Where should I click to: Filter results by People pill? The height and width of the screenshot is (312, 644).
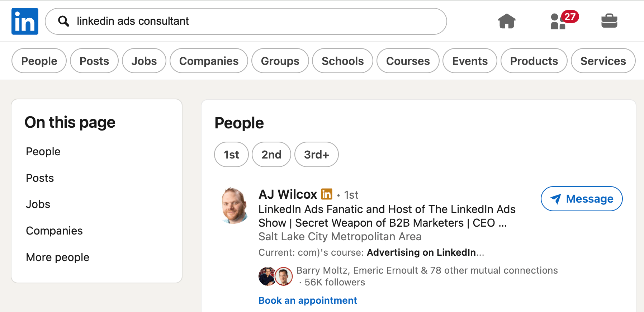(x=39, y=61)
